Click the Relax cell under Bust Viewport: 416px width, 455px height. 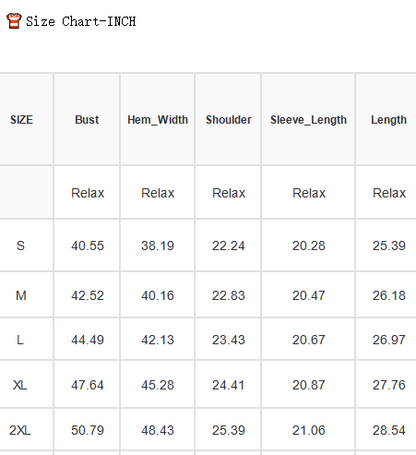(88, 193)
